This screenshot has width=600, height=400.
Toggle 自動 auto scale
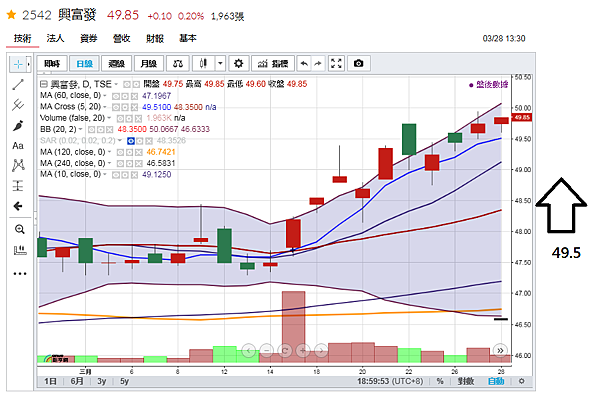coord(496,381)
